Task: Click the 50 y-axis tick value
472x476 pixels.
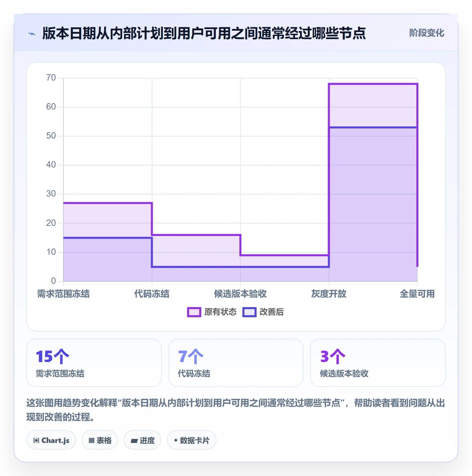Action: click(51, 136)
